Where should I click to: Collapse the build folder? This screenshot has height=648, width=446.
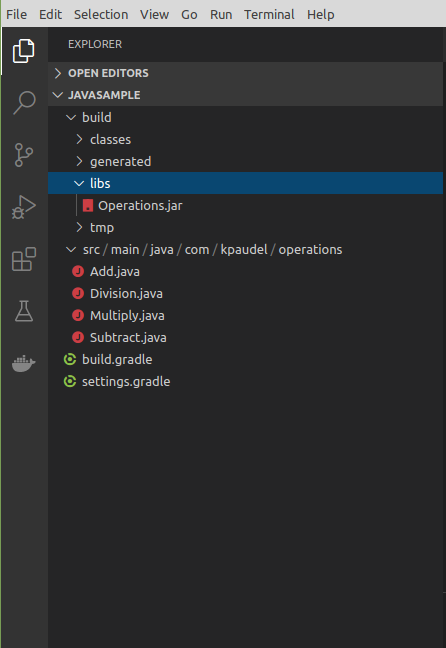click(246, 117)
